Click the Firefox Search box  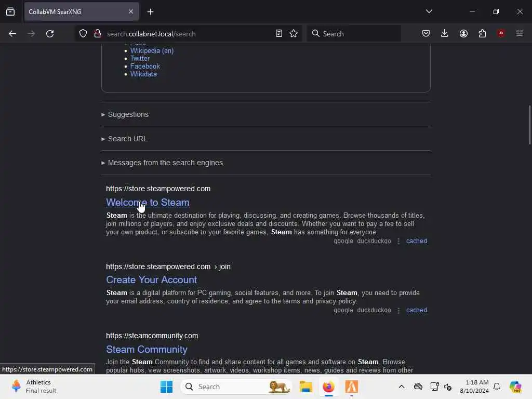point(354,34)
